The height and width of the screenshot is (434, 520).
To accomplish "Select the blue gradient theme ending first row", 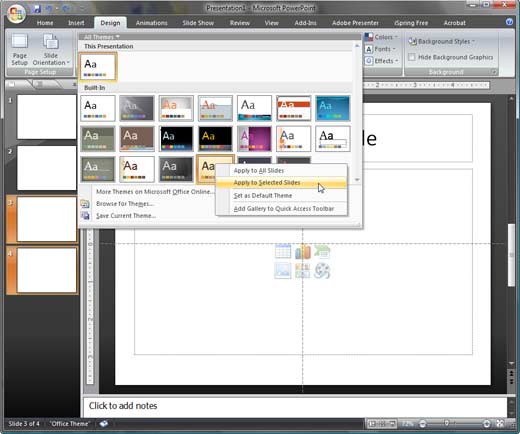I will (333, 108).
